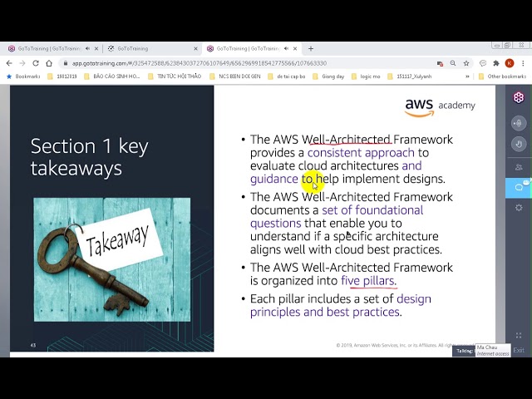Open the NCS BIEN DOI GEN bookmark folder

click(x=234, y=76)
